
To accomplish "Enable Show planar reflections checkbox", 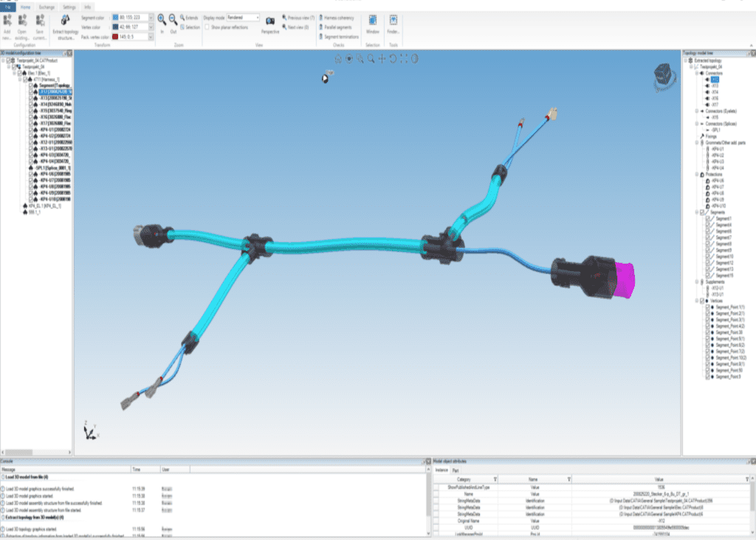I will click(207, 27).
